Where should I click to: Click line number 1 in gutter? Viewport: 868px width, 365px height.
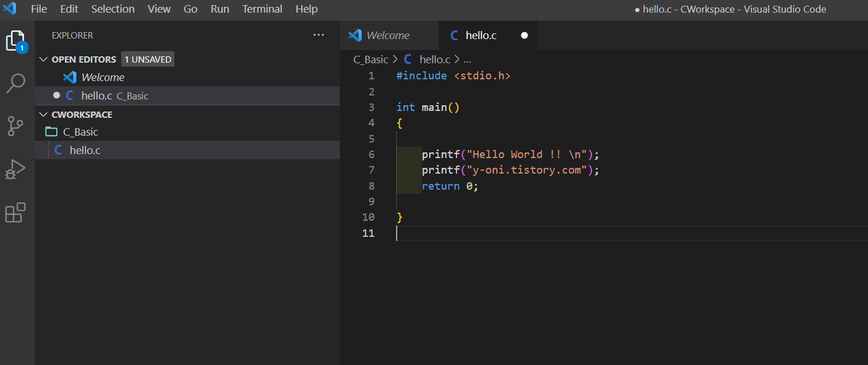click(371, 76)
